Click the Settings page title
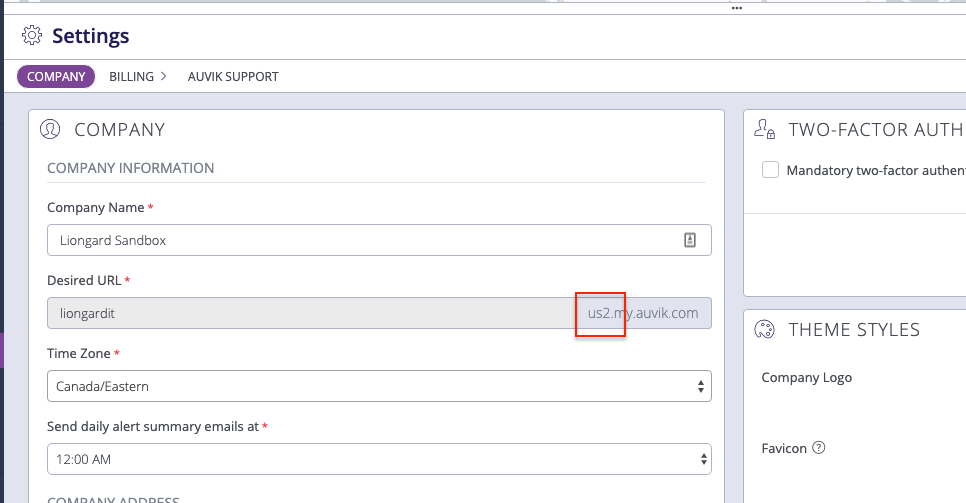This screenshot has width=966, height=503. (x=91, y=36)
